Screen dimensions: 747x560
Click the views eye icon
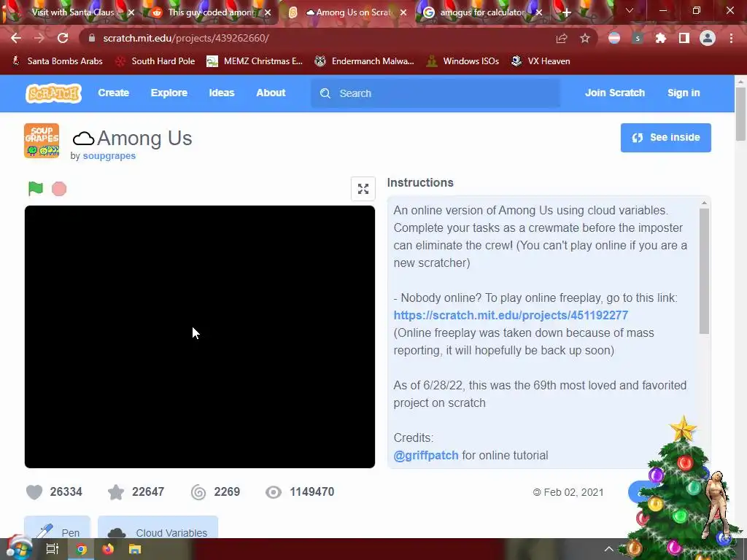274,492
